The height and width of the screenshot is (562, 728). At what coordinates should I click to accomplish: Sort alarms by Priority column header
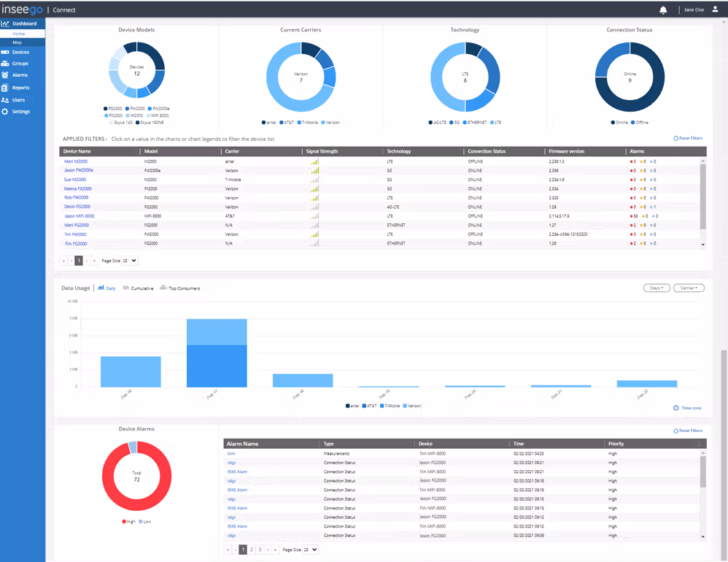[616, 444]
